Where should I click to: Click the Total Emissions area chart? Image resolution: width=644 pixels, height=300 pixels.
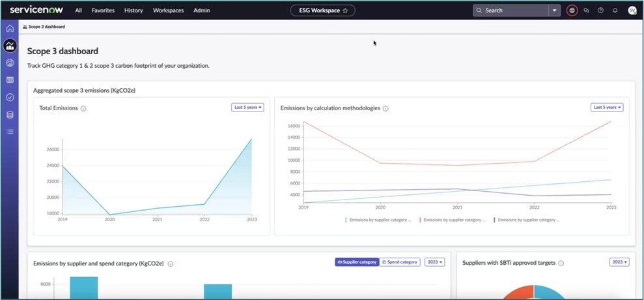158,177
